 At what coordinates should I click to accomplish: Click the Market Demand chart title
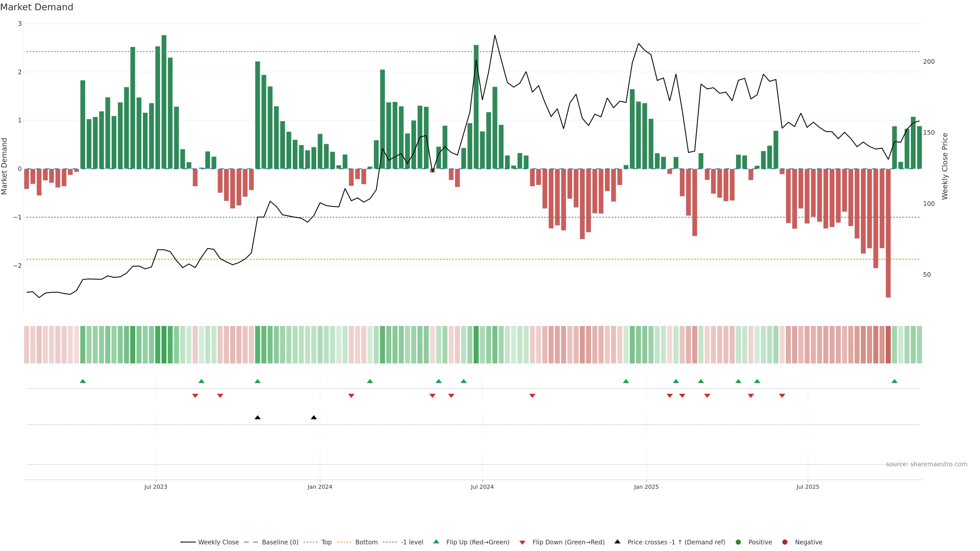37,7
